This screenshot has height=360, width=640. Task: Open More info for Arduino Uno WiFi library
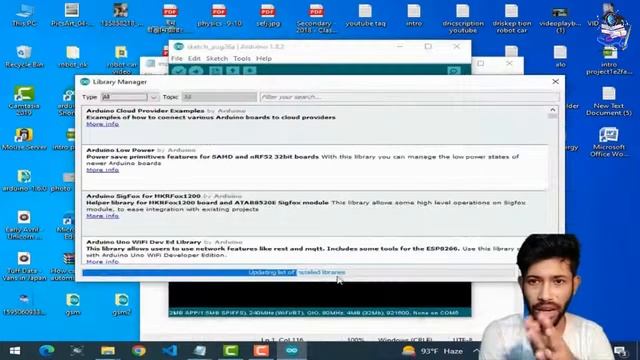[102, 262]
